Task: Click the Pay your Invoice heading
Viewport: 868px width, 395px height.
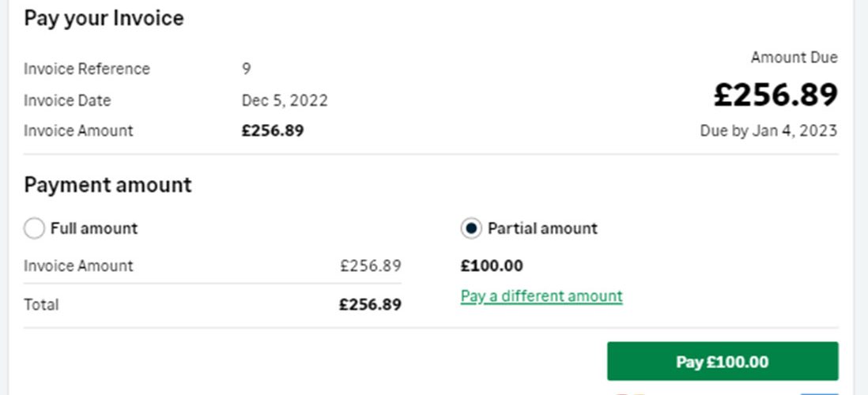Action: pyautogui.click(x=104, y=18)
